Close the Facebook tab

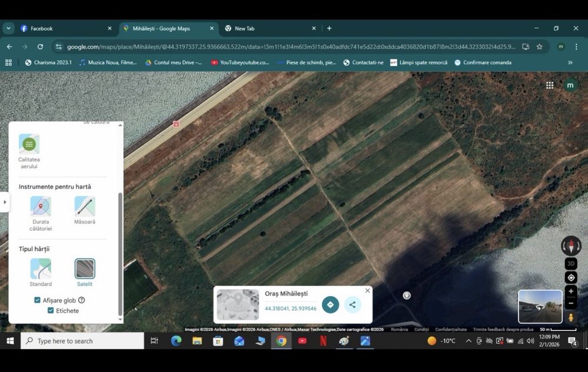(109, 28)
